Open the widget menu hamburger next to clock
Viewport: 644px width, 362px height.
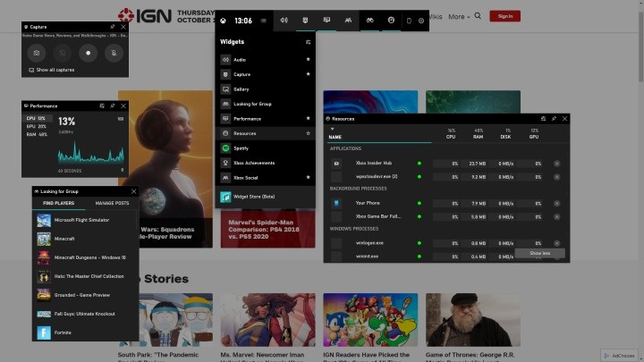[x=263, y=19]
